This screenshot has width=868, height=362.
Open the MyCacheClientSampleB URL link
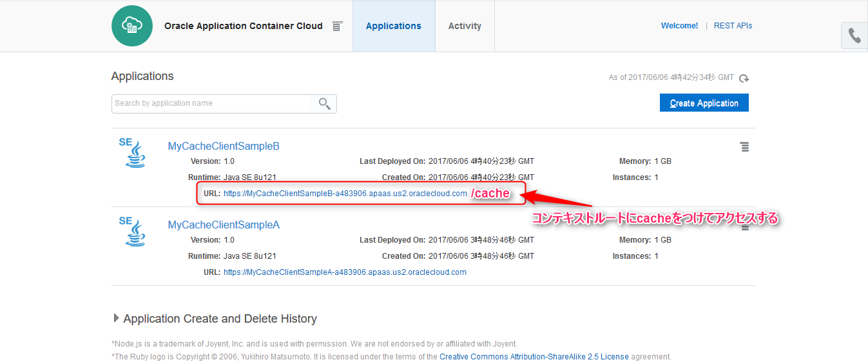tap(345, 194)
